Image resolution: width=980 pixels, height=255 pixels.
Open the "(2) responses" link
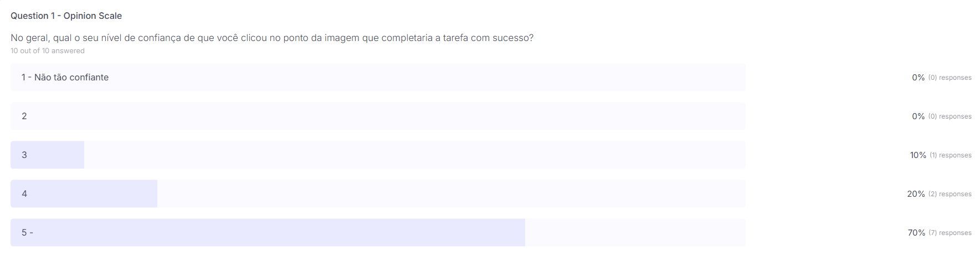coord(950,194)
